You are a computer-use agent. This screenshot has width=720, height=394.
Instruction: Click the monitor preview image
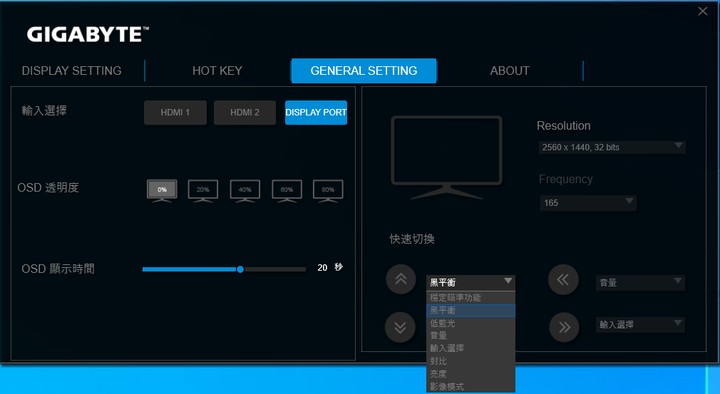(446, 158)
